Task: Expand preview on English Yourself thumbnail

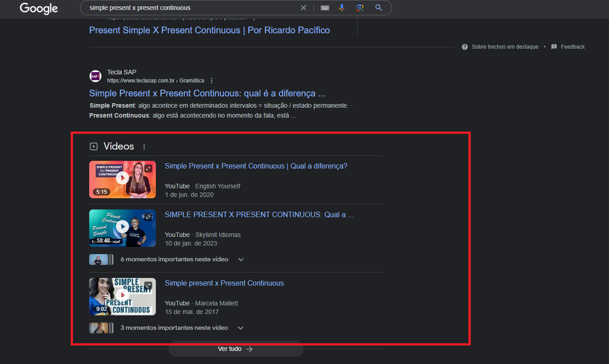Action: pos(148,168)
